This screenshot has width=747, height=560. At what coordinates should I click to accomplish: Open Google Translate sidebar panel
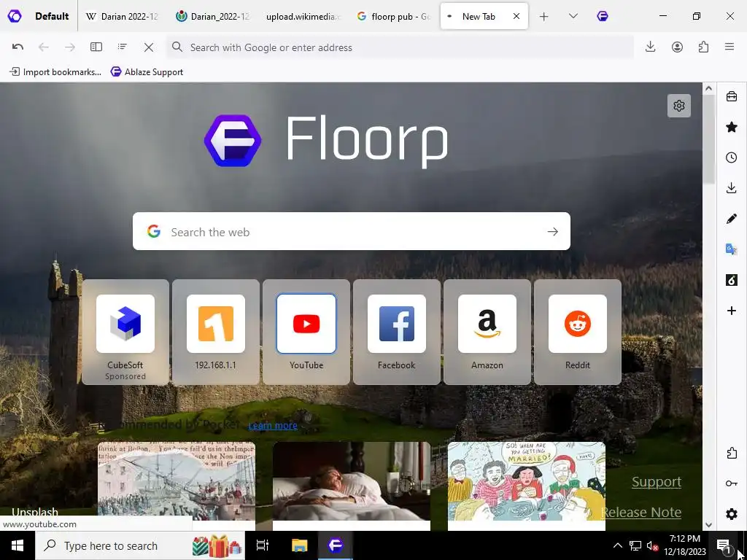pos(732,249)
